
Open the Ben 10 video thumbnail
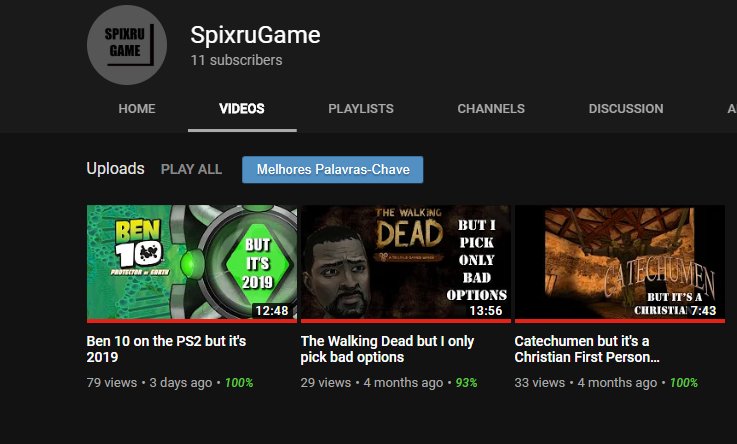(x=192, y=264)
